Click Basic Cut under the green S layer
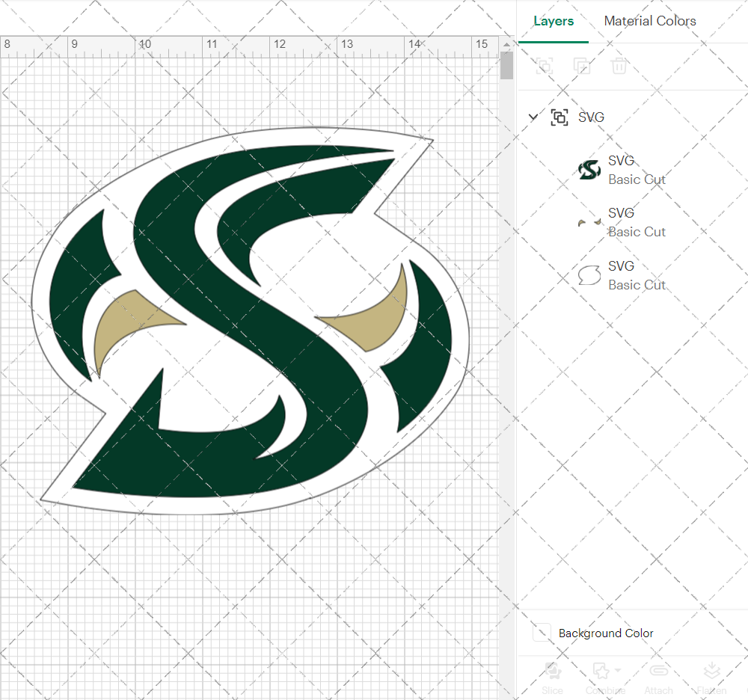The image size is (748, 700). 637,179
